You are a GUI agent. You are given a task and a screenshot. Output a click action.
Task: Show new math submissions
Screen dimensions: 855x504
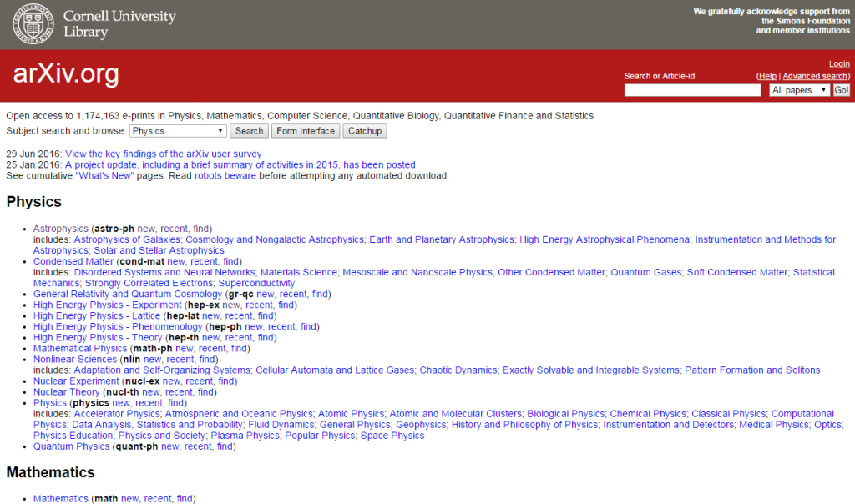(129, 498)
